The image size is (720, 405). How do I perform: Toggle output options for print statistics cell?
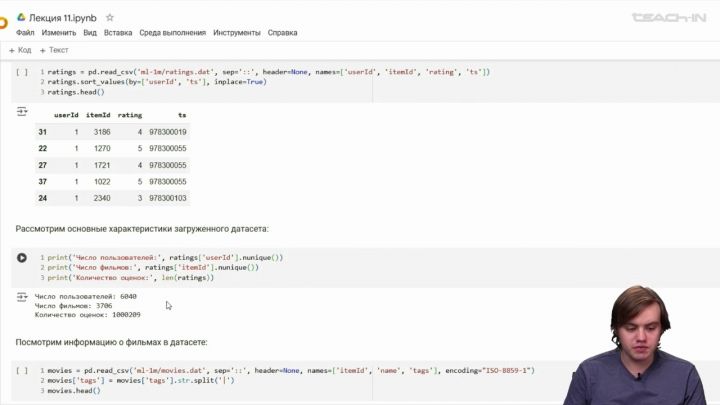coord(22,296)
